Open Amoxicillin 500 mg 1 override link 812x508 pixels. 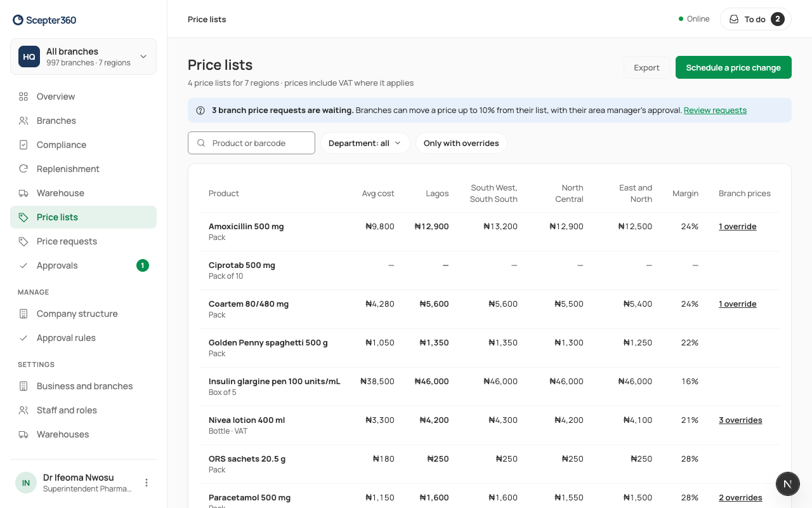[737, 227]
